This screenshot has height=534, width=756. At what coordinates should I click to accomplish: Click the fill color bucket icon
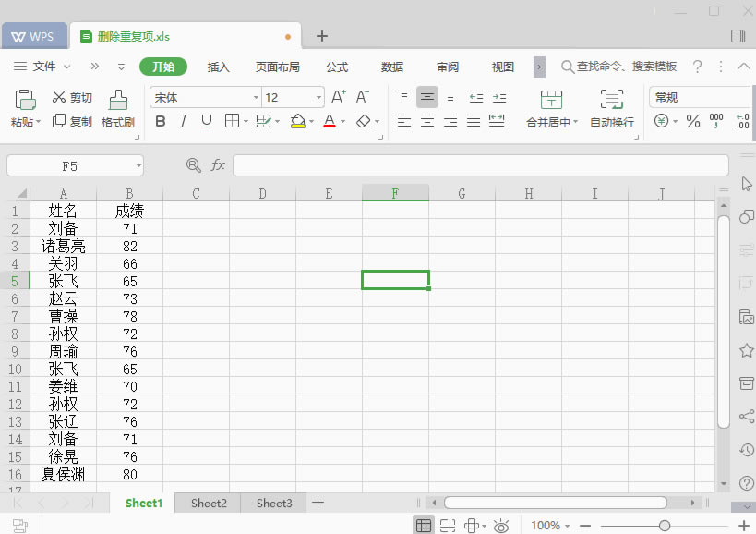297,121
